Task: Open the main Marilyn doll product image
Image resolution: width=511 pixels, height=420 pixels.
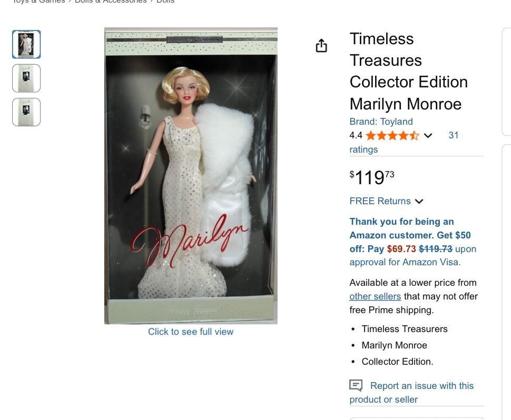Action: [x=191, y=176]
